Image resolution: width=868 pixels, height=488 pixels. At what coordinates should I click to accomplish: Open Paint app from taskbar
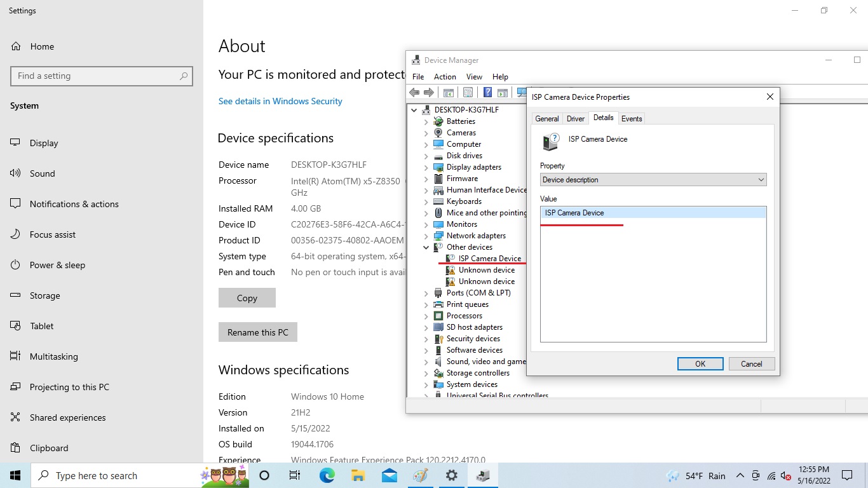(x=421, y=475)
